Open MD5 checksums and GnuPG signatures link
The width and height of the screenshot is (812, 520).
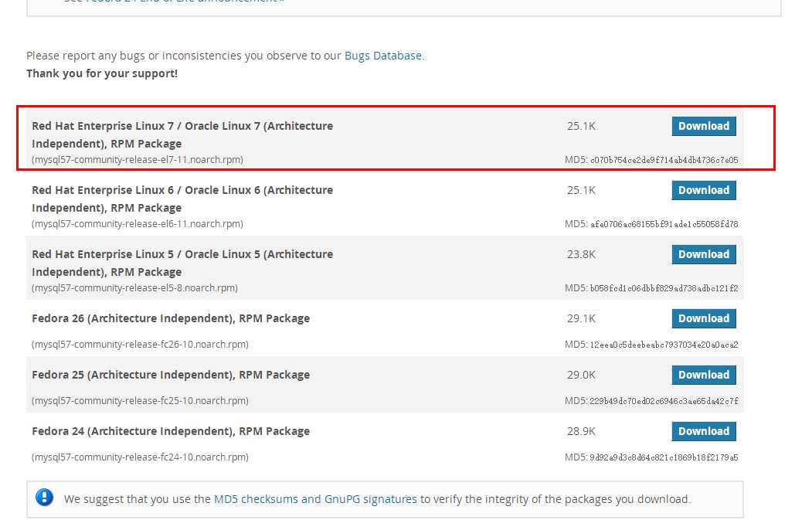point(315,499)
